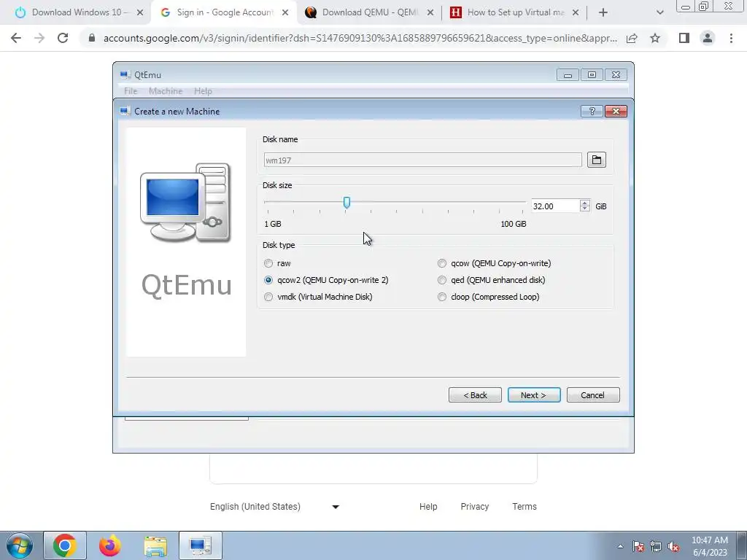747x560 pixels.
Task: Show hidden tray icons arrow
Action: coord(620,546)
